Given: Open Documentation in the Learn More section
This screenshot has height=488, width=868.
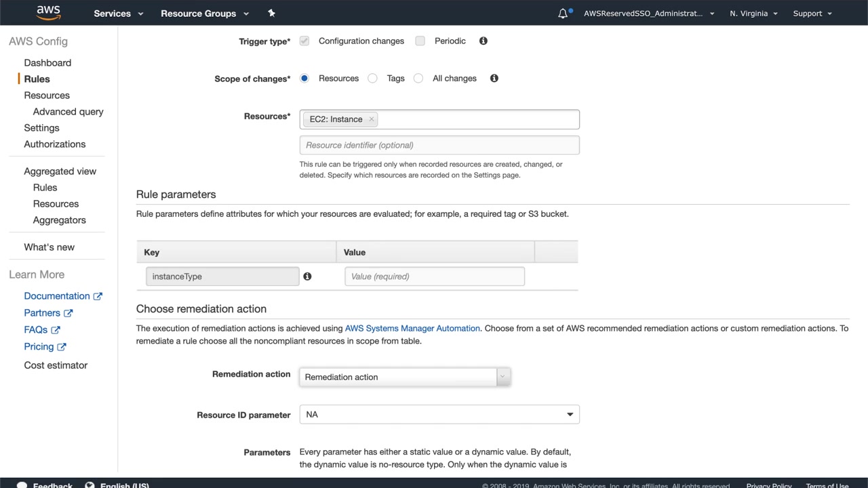Looking at the screenshot, I should tap(57, 296).
